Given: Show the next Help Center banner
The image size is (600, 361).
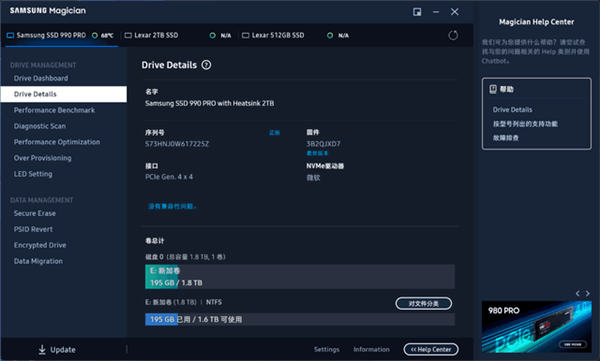Looking at the screenshot, I should [x=588, y=294].
